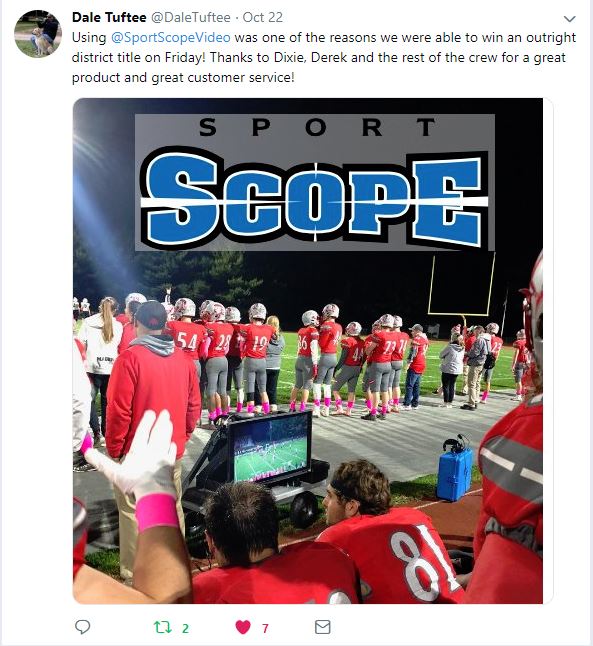This screenshot has height=646, width=593.
Task: Click the blue equipment case in photo
Action: 454,474
